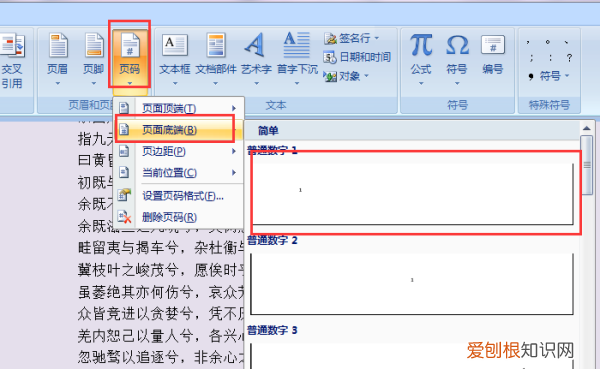
Task: Click the question mark special symbol
Action: (x=569, y=58)
